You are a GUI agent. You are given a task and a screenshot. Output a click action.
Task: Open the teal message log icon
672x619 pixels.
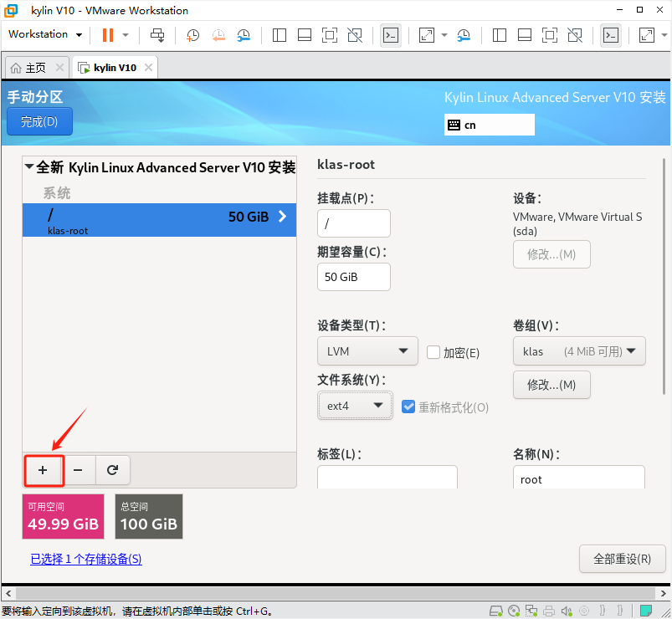(x=646, y=611)
